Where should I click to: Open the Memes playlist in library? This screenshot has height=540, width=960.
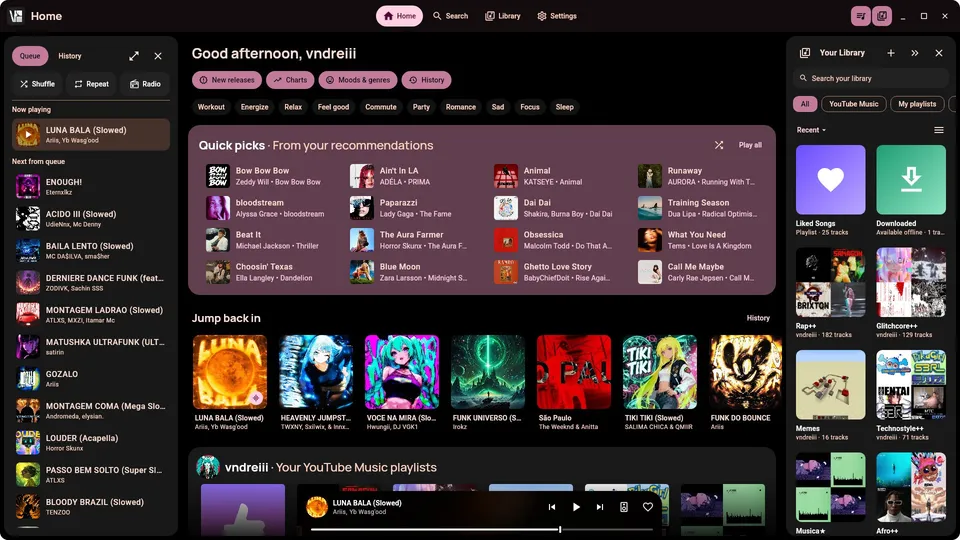pyautogui.click(x=831, y=384)
